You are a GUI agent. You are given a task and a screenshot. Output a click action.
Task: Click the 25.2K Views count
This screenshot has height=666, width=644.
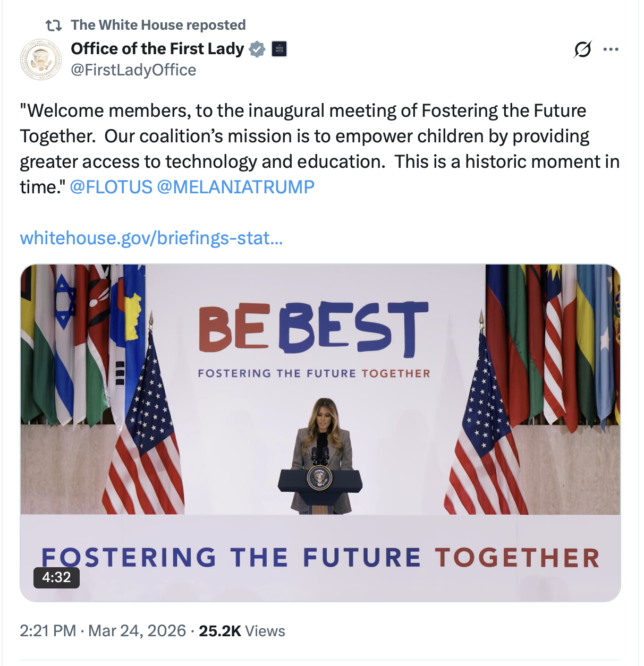[x=242, y=631]
